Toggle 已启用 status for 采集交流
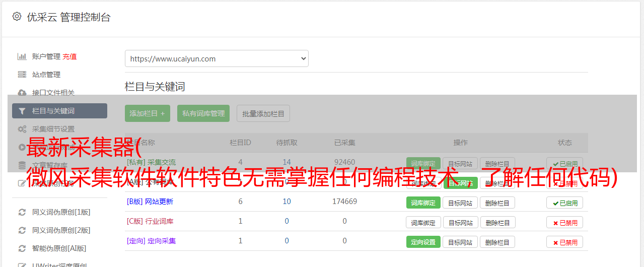The image size is (644, 267). (x=565, y=163)
